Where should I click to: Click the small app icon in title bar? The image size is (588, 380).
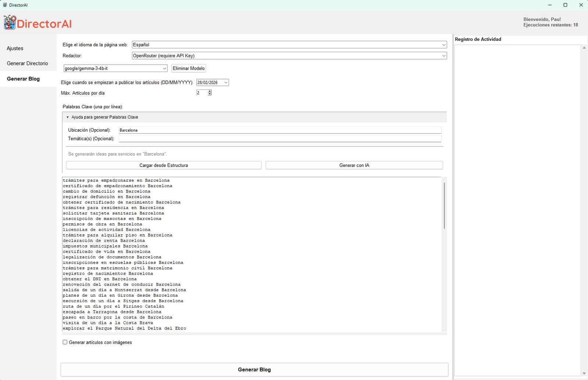(x=5, y=5)
